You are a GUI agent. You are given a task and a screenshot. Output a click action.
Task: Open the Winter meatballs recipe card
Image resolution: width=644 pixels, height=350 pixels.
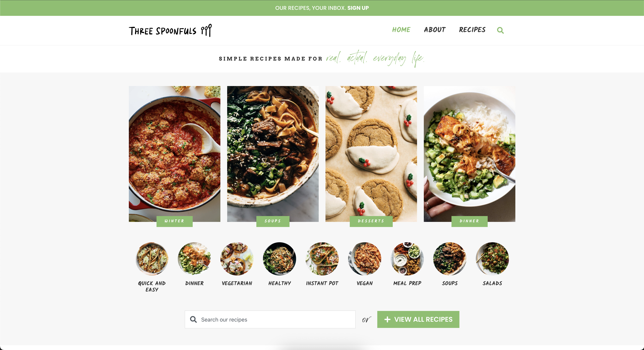(174, 154)
